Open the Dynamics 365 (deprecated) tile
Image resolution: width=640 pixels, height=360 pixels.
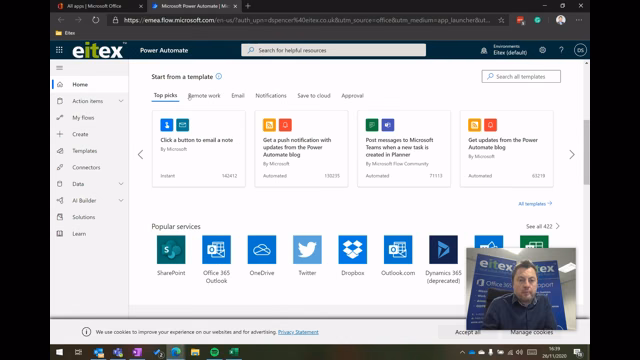pyautogui.click(x=443, y=259)
